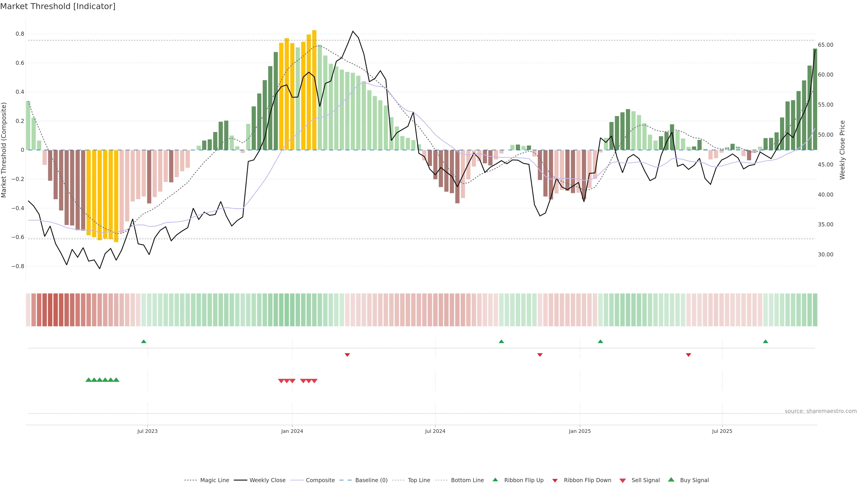Click Ribbon Flip Up legend triangle
This screenshot has height=488, width=868.
495,480
